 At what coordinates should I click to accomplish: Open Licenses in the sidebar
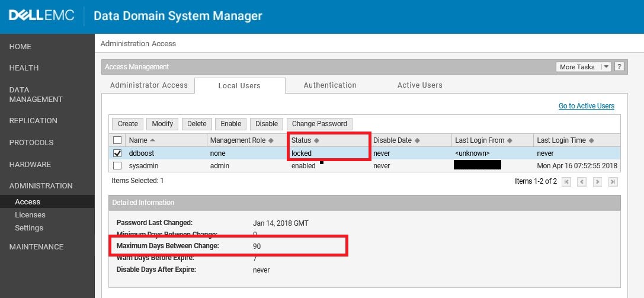tap(30, 215)
